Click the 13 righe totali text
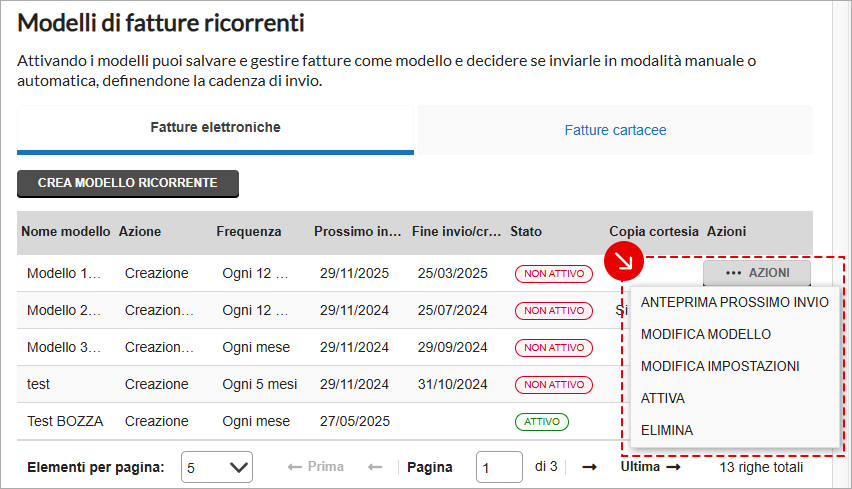 point(761,467)
